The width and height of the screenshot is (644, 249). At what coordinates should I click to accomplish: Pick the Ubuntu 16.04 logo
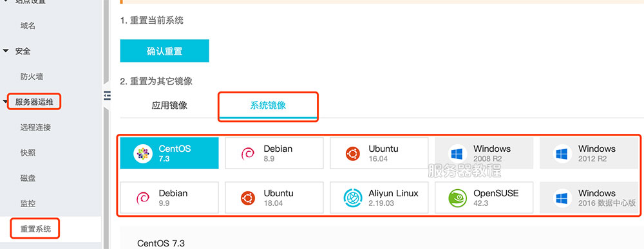click(x=353, y=153)
